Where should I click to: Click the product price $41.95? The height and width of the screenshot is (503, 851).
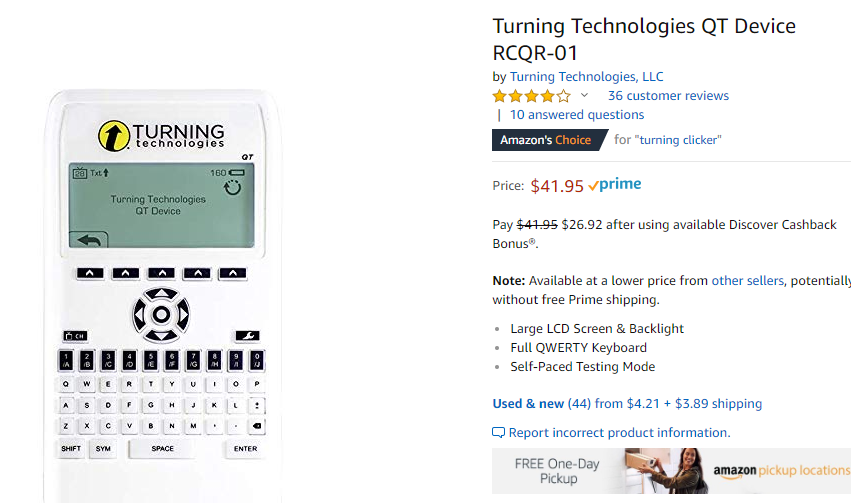557,186
